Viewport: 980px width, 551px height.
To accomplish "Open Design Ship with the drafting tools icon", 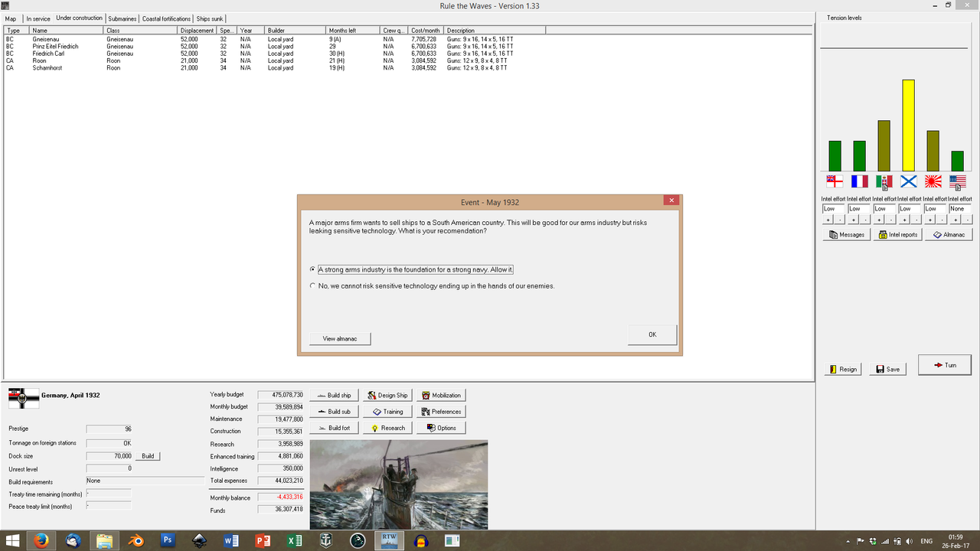I will tap(387, 395).
